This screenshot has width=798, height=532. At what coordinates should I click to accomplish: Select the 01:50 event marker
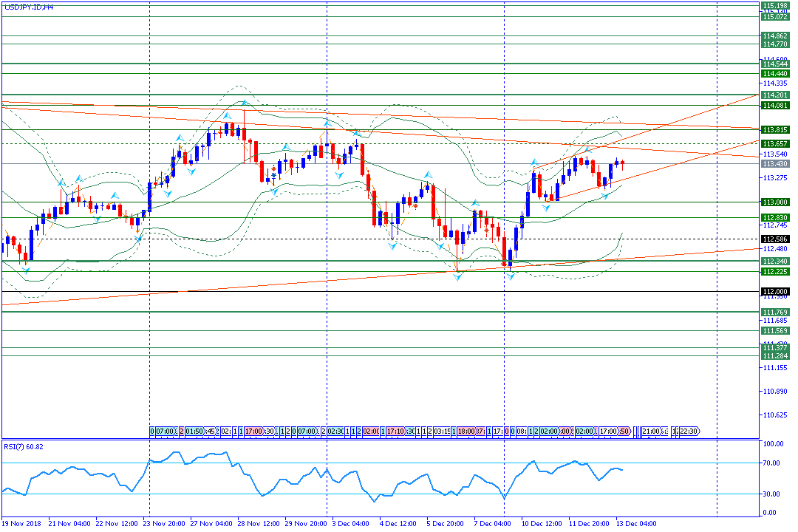pos(194,432)
